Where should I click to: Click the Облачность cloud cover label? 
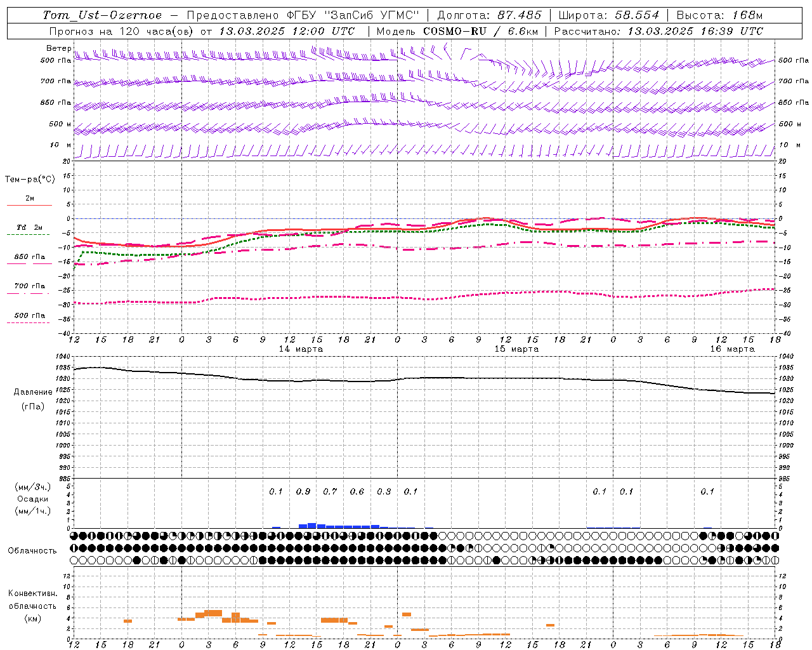[x=32, y=550]
